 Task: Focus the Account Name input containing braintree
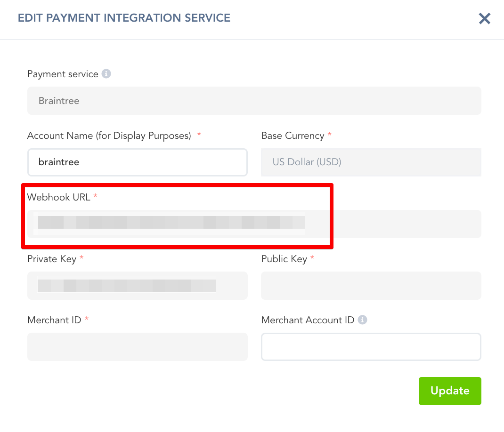(x=137, y=162)
